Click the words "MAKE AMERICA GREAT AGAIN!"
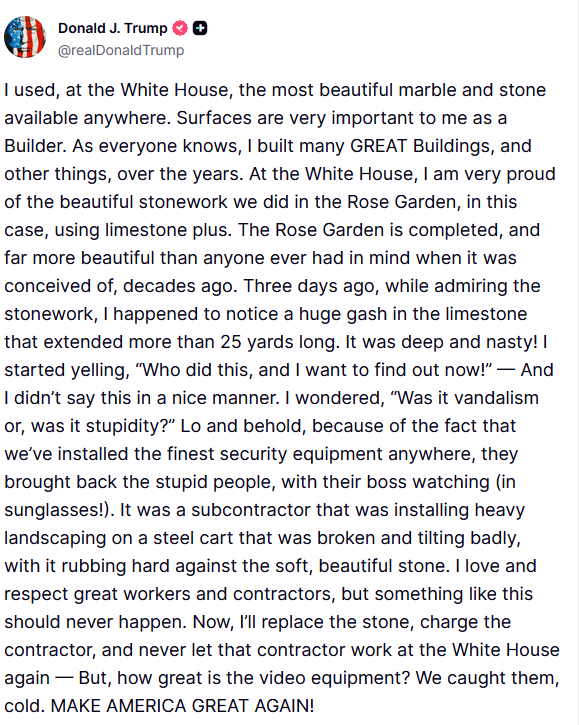 point(182,706)
